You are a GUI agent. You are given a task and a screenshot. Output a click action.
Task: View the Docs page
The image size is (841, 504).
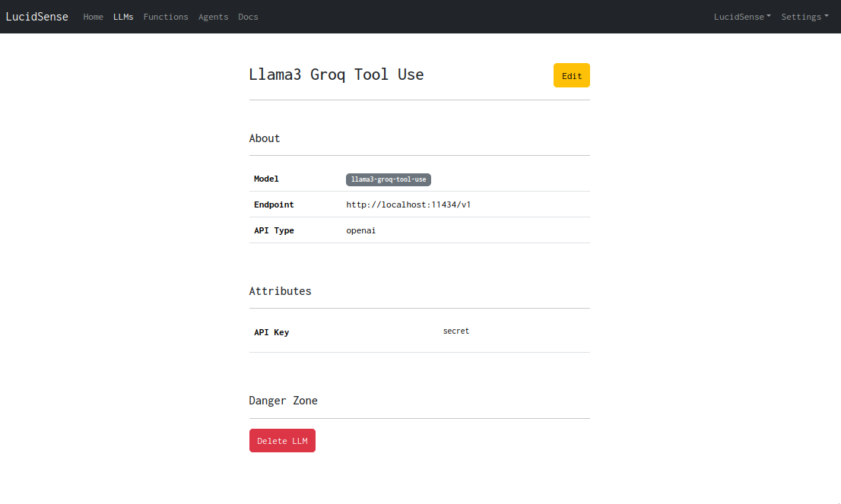[248, 17]
